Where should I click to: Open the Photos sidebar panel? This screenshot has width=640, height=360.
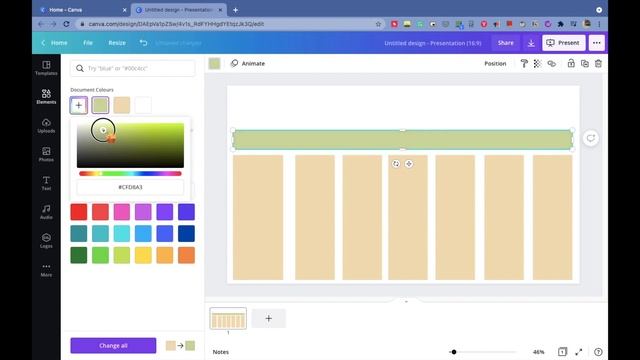[46, 154]
